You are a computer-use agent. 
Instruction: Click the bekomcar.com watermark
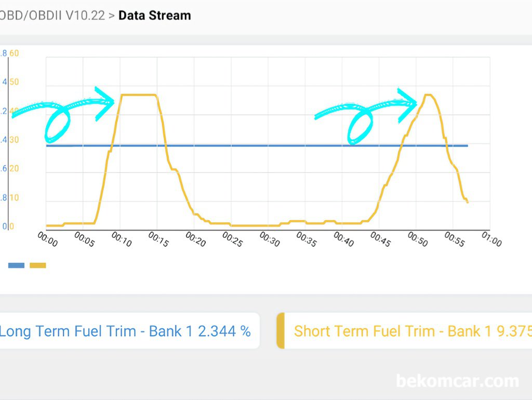(457, 381)
